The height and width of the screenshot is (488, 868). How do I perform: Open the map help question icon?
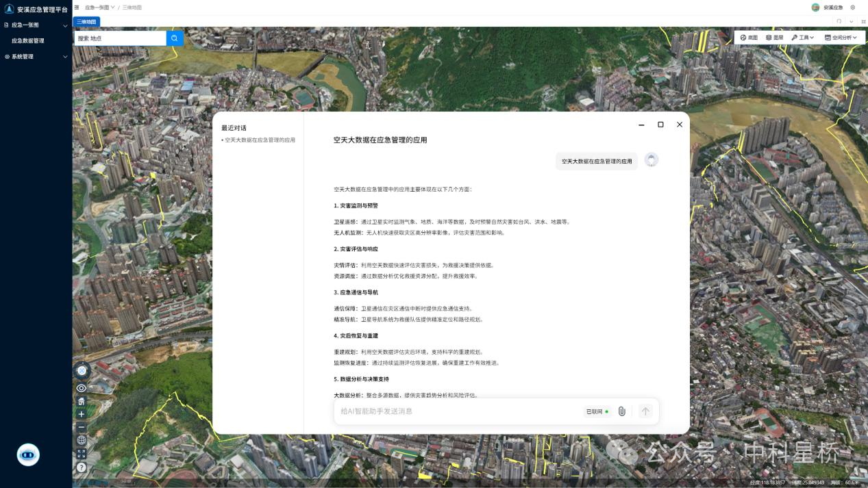[x=82, y=467]
